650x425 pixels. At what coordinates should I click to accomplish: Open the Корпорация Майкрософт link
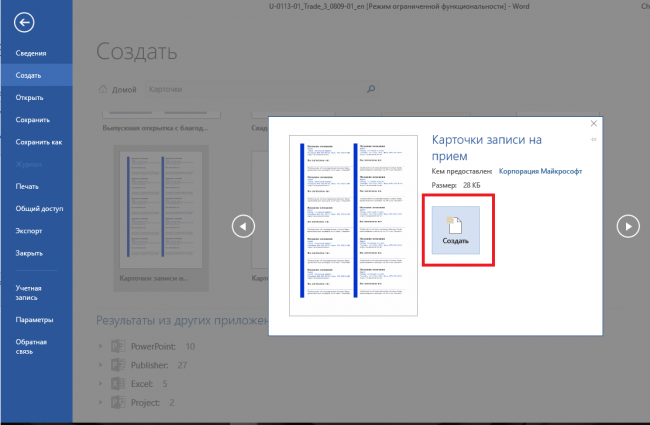point(540,171)
